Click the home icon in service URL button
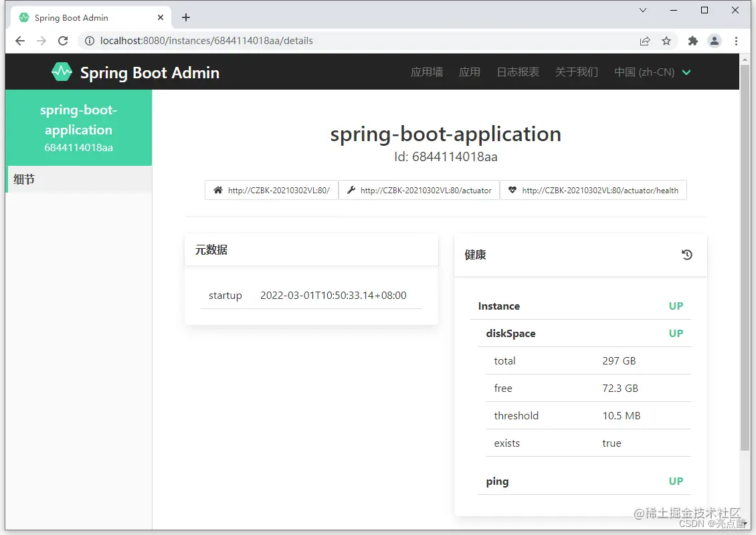Viewport: 756px width, 535px height. click(218, 190)
